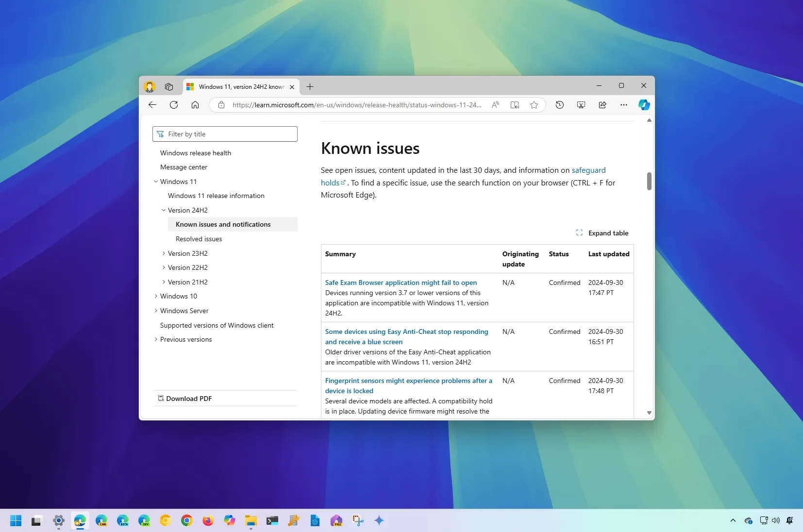This screenshot has width=803, height=532.
Task: Open Microsoft Copilot app on taskbar
Action: (x=230, y=521)
